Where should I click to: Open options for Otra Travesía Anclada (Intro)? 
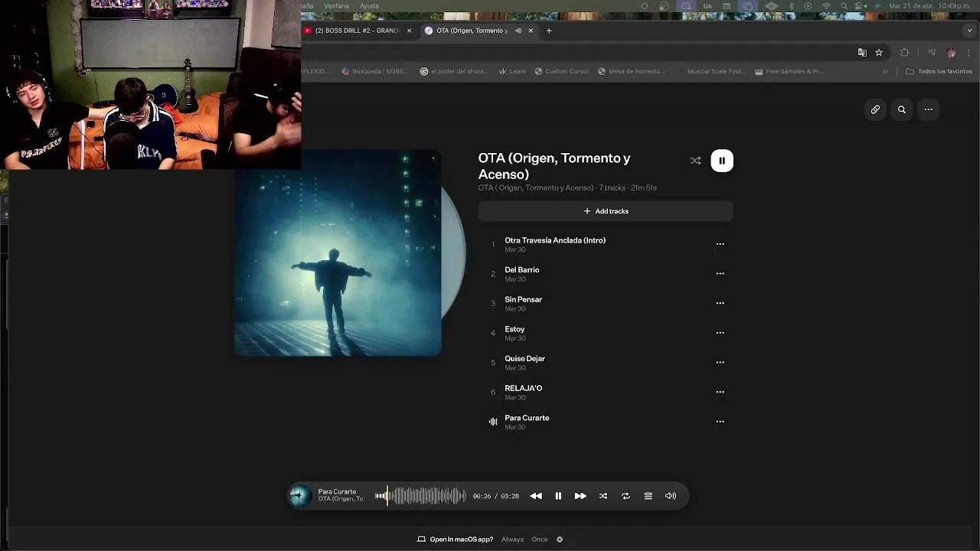tap(720, 244)
